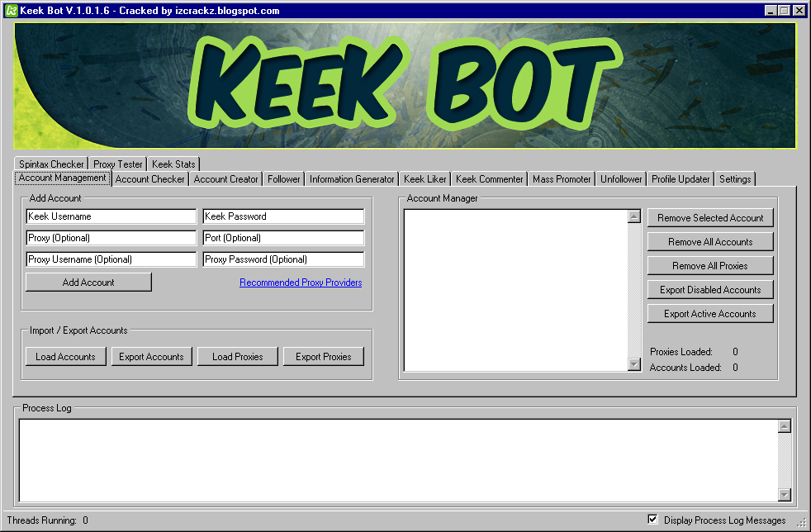Screen dimensions: 811x532
Task: Open the Information Generator tab
Action: [352, 179]
